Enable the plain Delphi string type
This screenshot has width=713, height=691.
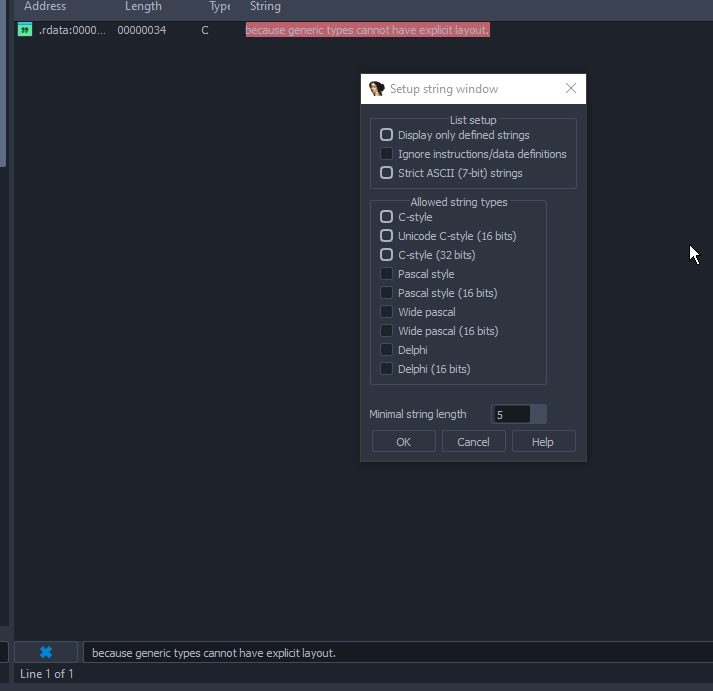387,350
